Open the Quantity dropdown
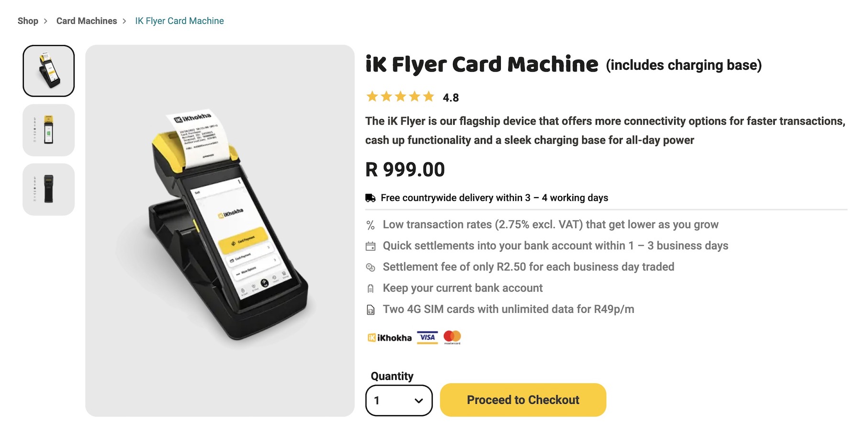The height and width of the screenshot is (434, 868). [x=399, y=401]
